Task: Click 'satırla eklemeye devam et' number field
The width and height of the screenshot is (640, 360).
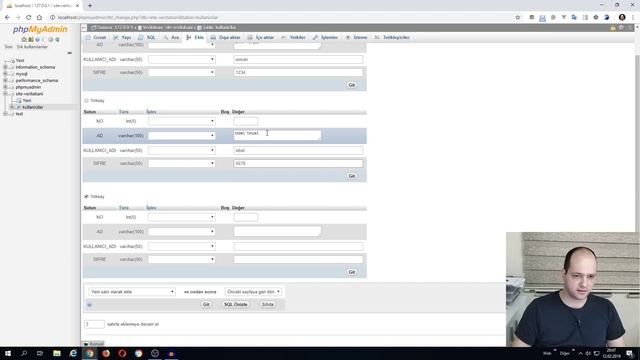Action: coord(94,324)
